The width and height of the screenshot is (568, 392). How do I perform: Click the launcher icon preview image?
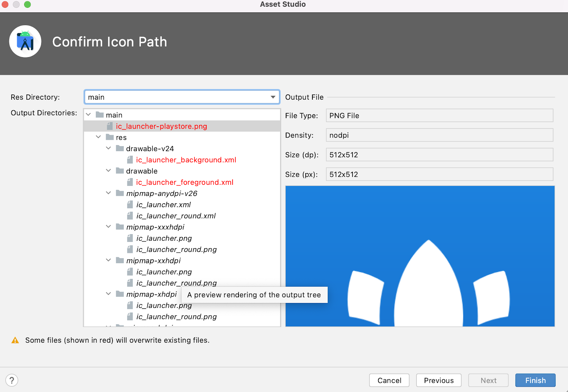tap(420, 256)
